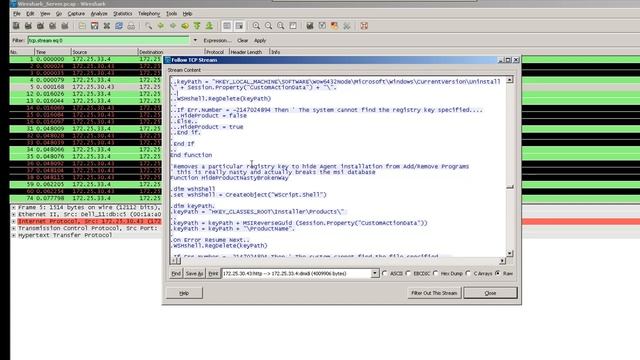Image resolution: width=640 pixels, height=360 pixels.
Task: Open the File menu
Action: pyautogui.click(x=17, y=13)
